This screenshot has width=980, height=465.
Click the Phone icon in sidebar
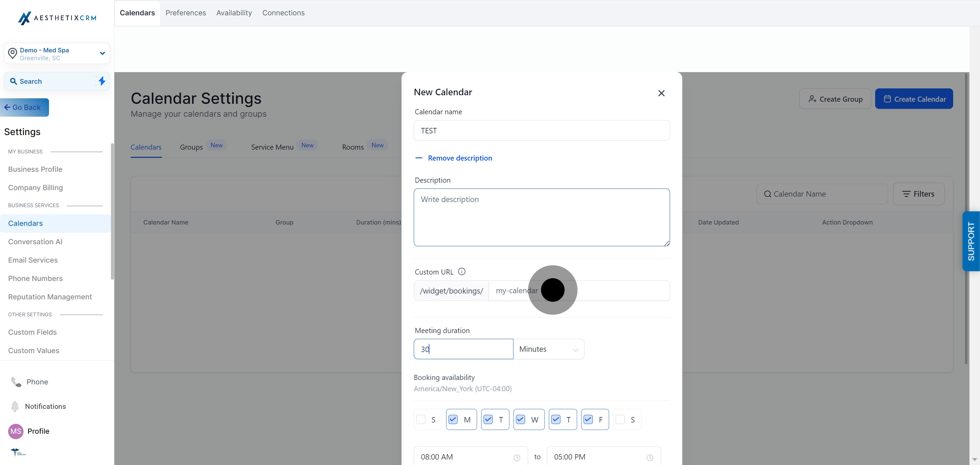pyautogui.click(x=16, y=382)
